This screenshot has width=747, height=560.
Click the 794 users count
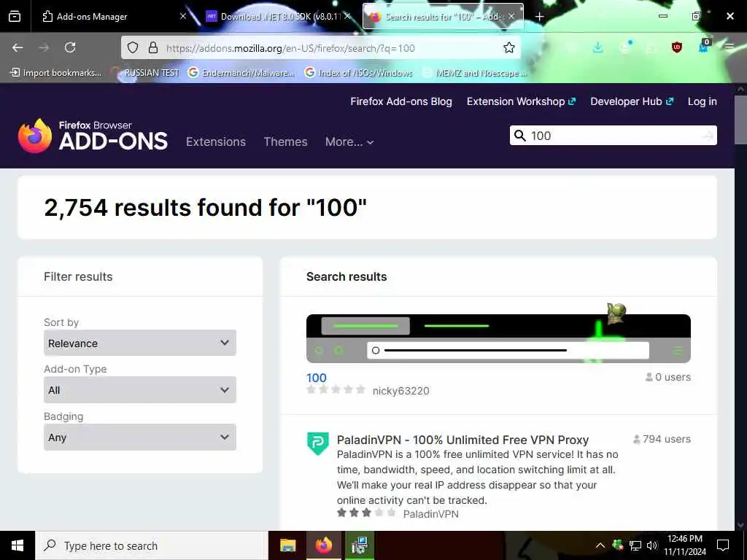tap(662, 439)
